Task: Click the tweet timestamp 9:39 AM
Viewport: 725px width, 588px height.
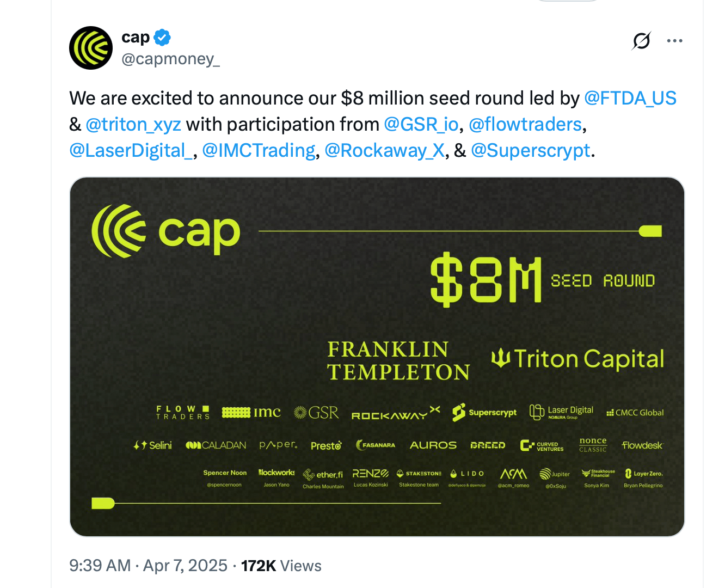Action: pos(100,566)
